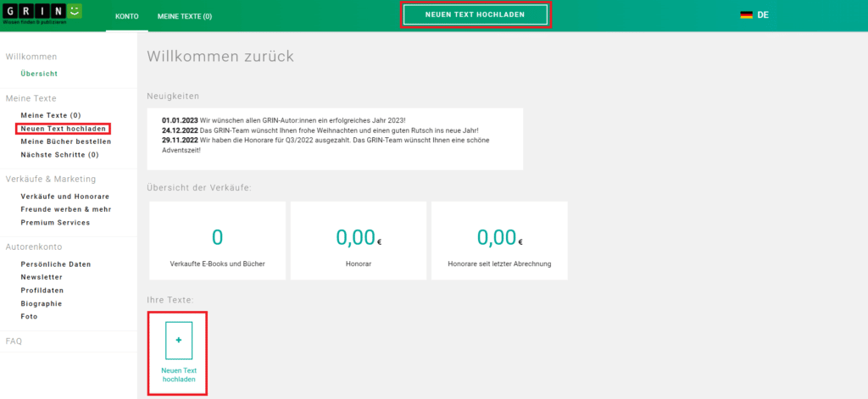Open Premium Services link
This screenshot has width=868, height=399.
(55, 223)
